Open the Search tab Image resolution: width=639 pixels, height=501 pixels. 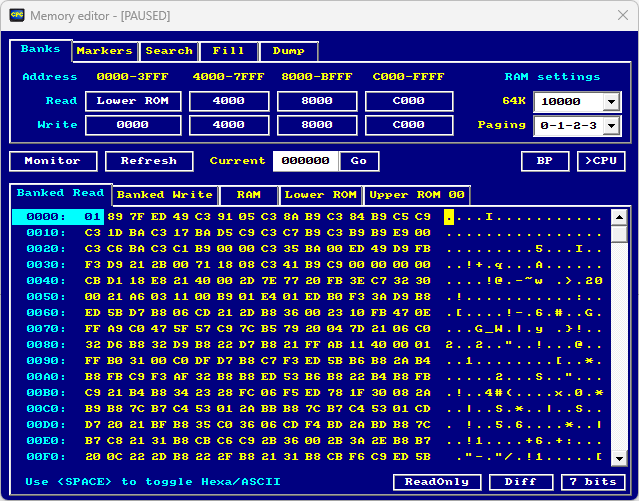169,51
